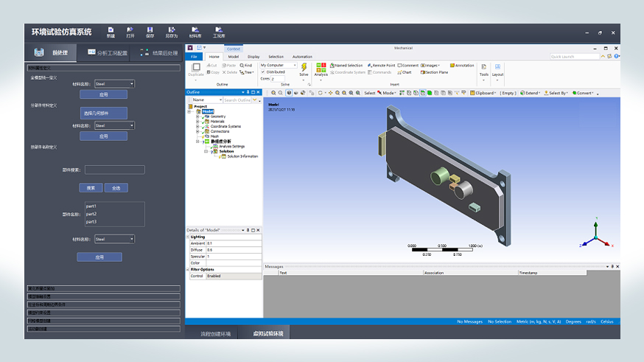Collapse the Filter Options section in Details
644x362 pixels.
[x=188, y=270]
